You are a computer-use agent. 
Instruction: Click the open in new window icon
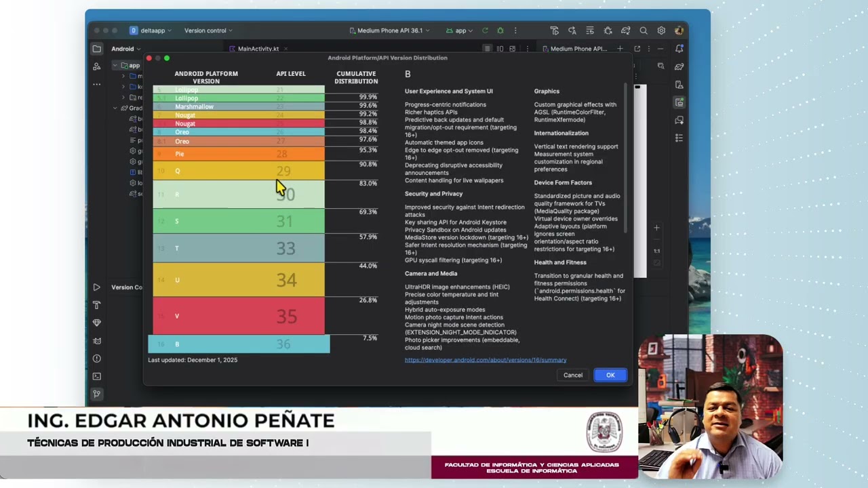tap(637, 49)
